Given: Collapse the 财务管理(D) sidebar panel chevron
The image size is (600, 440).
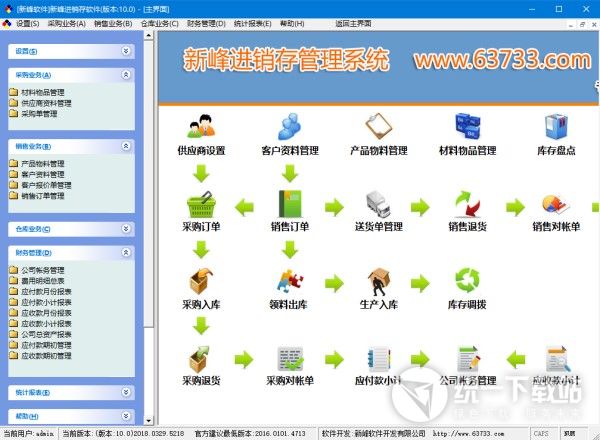Looking at the screenshot, I should click(x=126, y=252).
